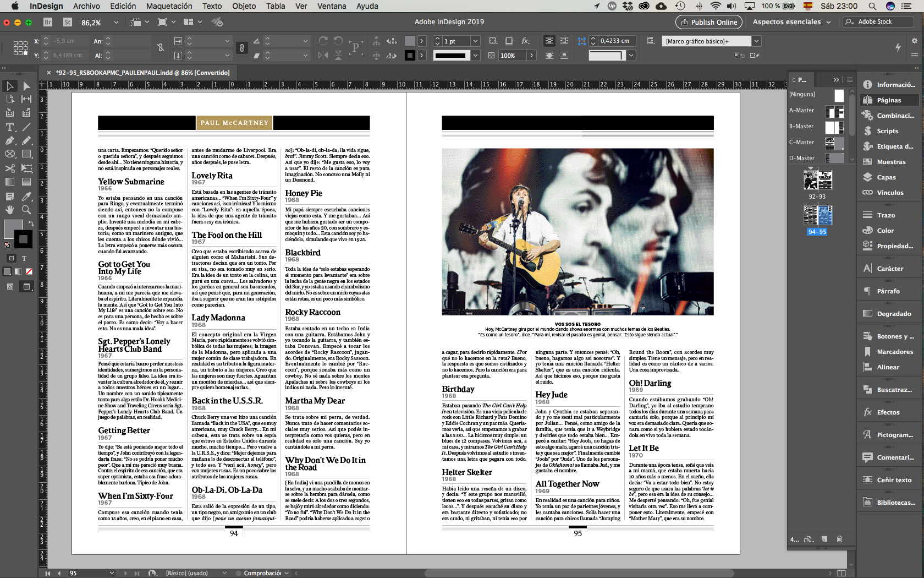Select the Rectangle tool
Screen dimensions: 924x578
coord(26,154)
